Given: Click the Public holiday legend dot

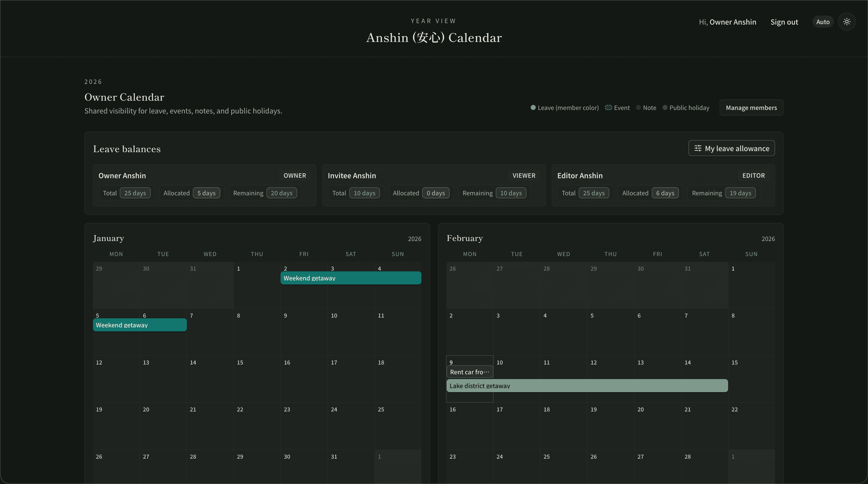Looking at the screenshot, I should click(x=665, y=107).
